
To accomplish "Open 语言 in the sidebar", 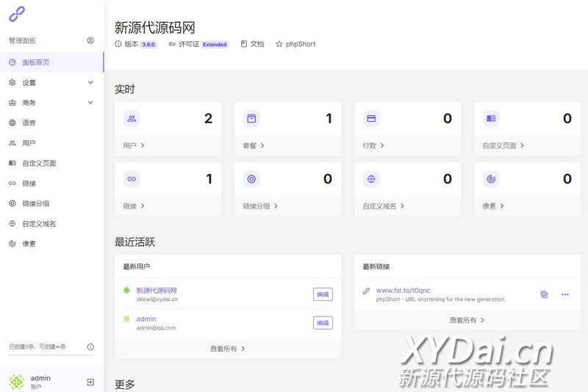I will (29, 123).
